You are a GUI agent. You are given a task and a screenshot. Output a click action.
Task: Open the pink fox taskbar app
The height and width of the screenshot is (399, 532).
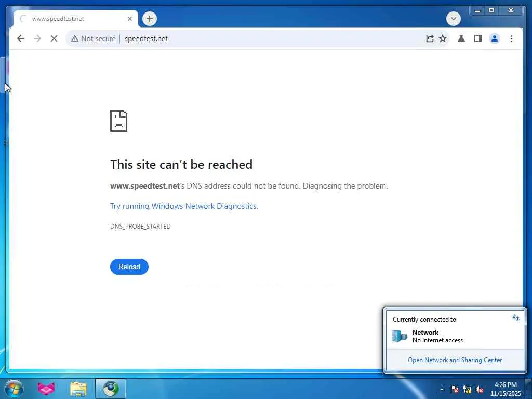tap(46, 389)
